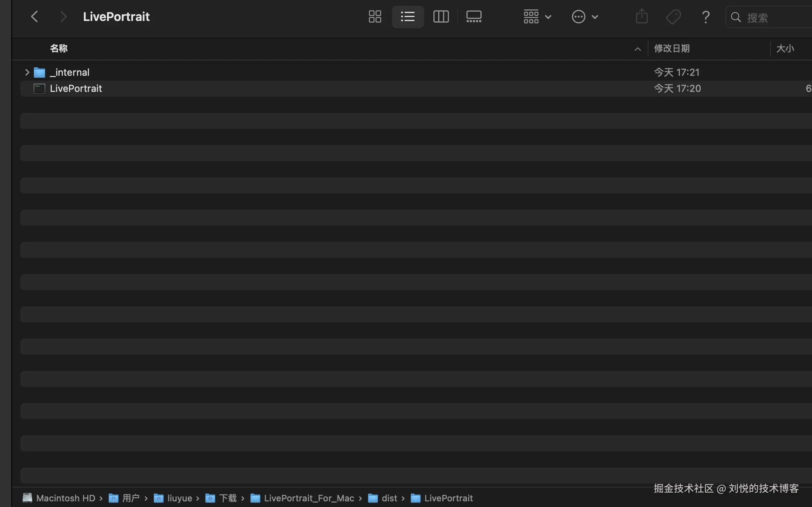
Task: Sort by 名称 column header
Action: pyautogui.click(x=59, y=49)
